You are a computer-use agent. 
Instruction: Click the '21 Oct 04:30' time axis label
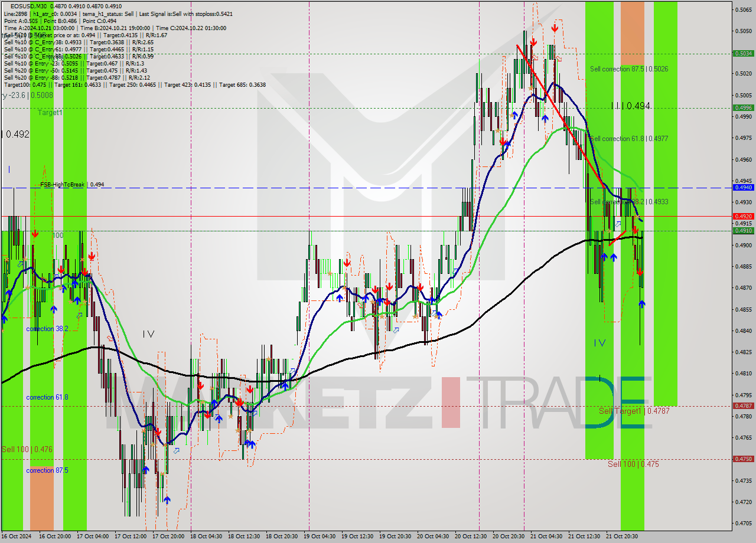click(x=547, y=537)
